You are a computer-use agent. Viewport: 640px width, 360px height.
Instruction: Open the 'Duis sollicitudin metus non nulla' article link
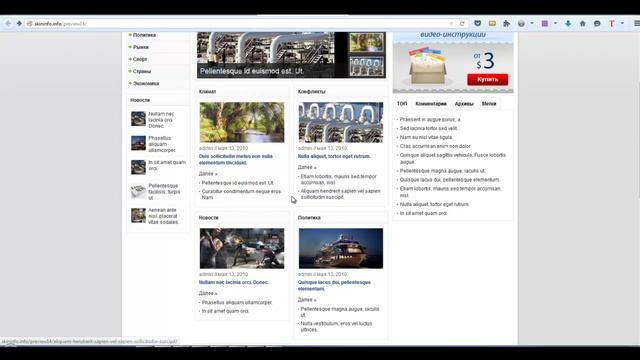(x=236, y=159)
